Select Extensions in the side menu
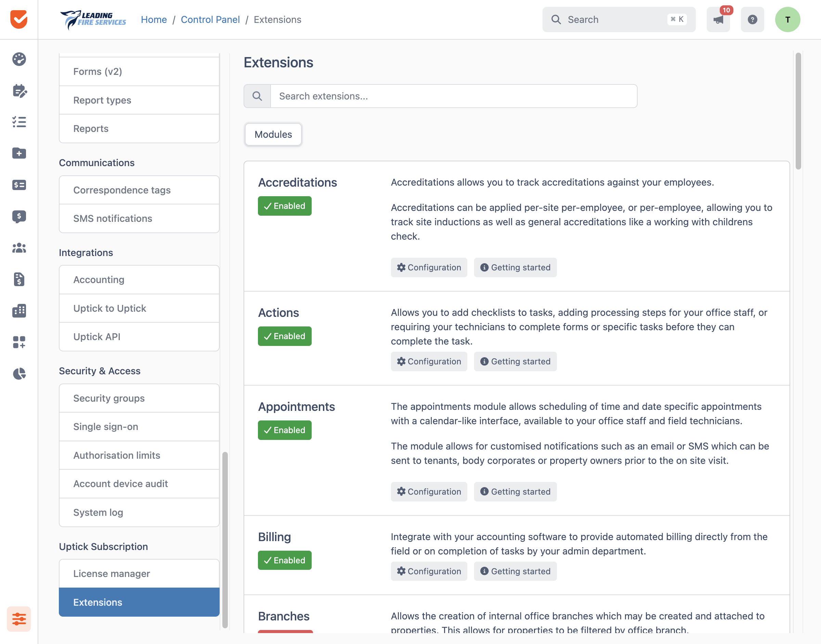821x644 pixels. point(139,602)
